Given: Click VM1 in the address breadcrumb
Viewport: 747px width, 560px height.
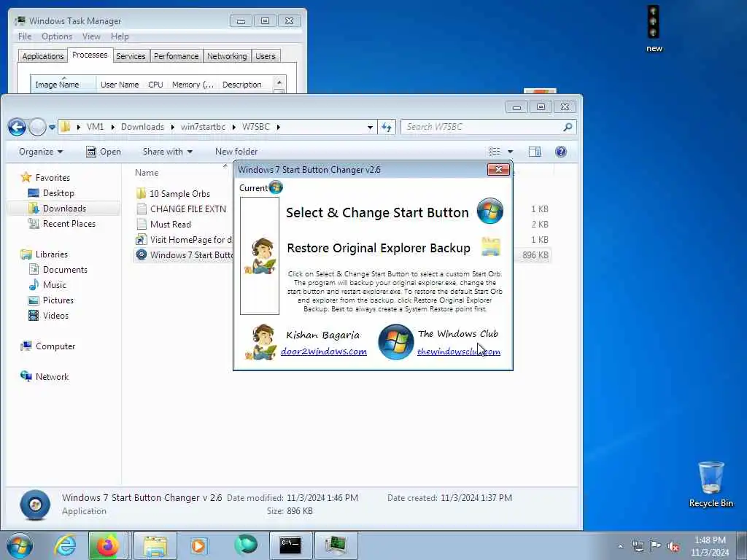Looking at the screenshot, I should pos(95,127).
